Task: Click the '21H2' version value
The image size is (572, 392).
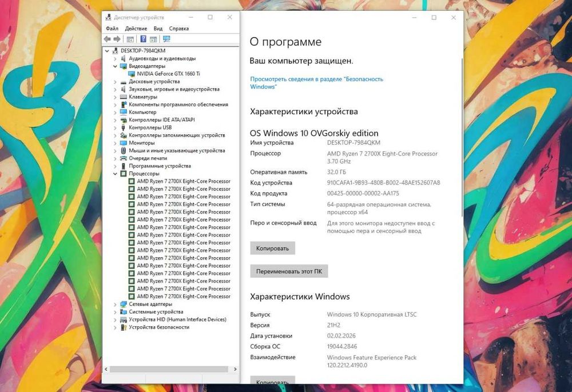Action: point(333,325)
